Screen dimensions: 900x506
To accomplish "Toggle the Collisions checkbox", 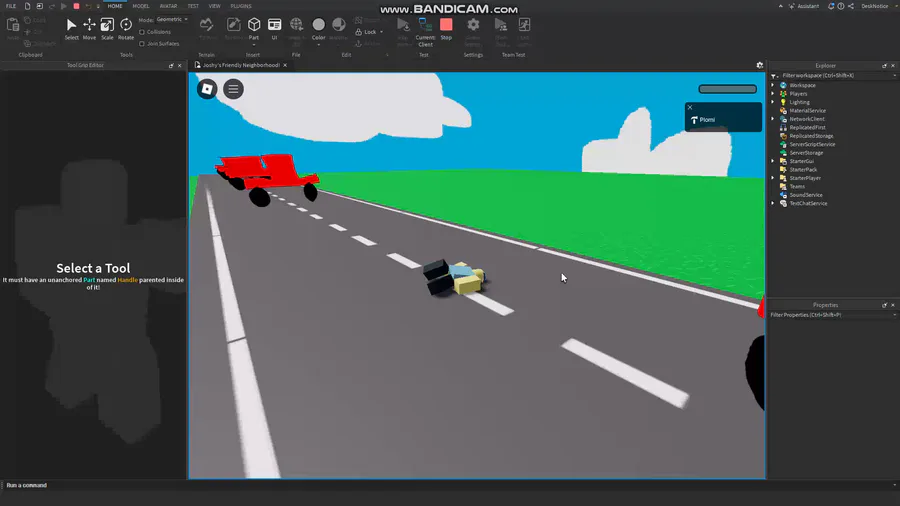I will click(142, 32).
